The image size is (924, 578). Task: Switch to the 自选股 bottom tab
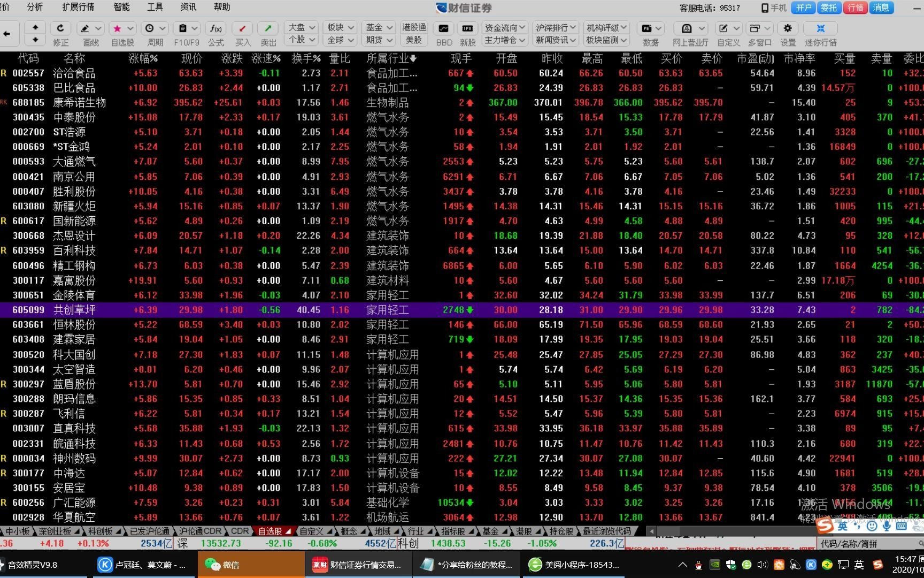pos(274,531)
